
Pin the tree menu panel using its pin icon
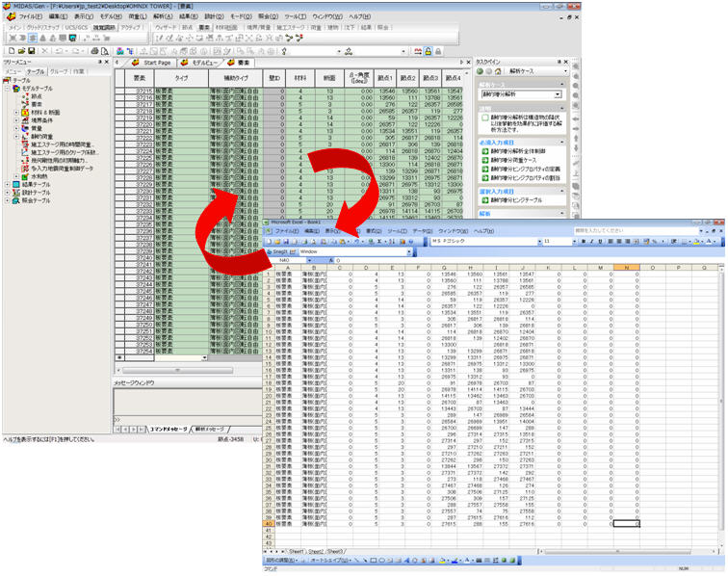(100, 62)
